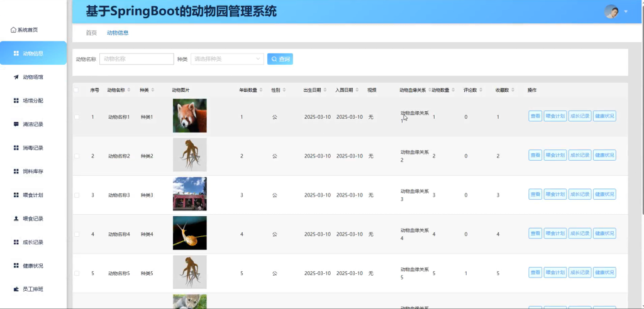Select the 动物信息 sidebar grid icon
644x309 pixels.
coord(16,53)
